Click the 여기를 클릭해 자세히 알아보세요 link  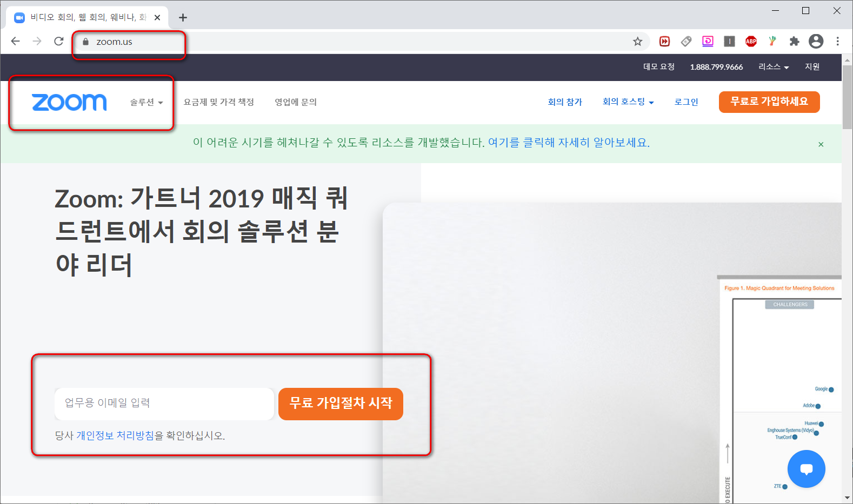click(569, 143)
